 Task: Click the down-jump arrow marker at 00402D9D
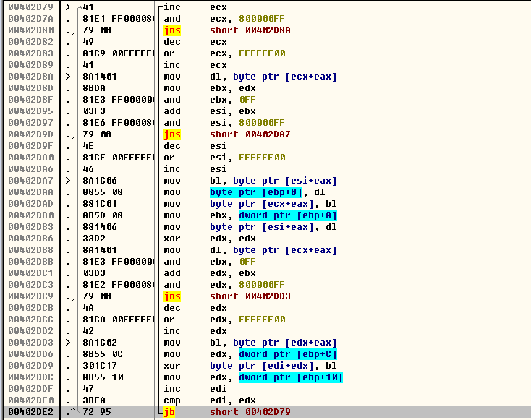point(69,134)
